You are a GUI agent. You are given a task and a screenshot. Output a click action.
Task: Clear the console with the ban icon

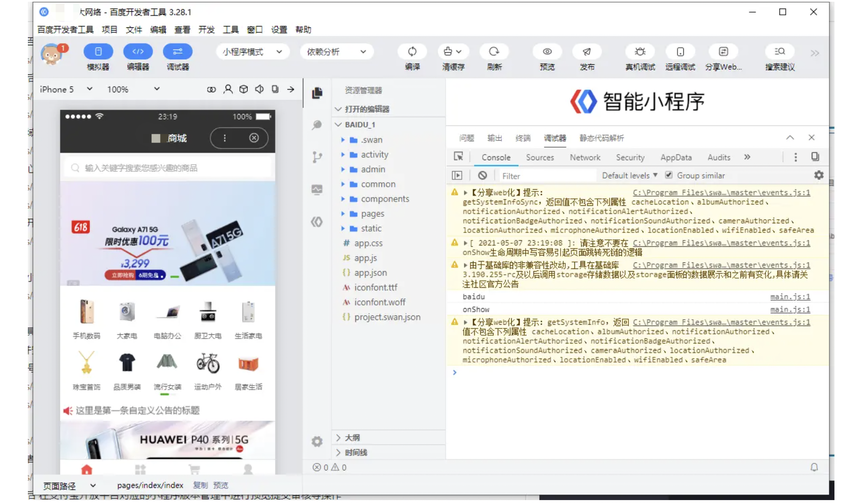[x=482, y=175]
